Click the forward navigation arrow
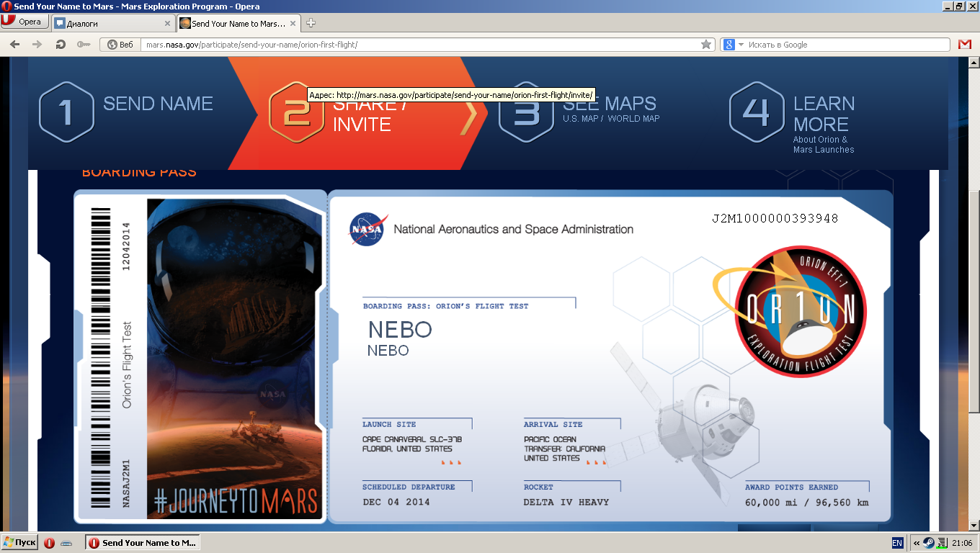This screenshot has width=980, height=553. coord(37,45)
